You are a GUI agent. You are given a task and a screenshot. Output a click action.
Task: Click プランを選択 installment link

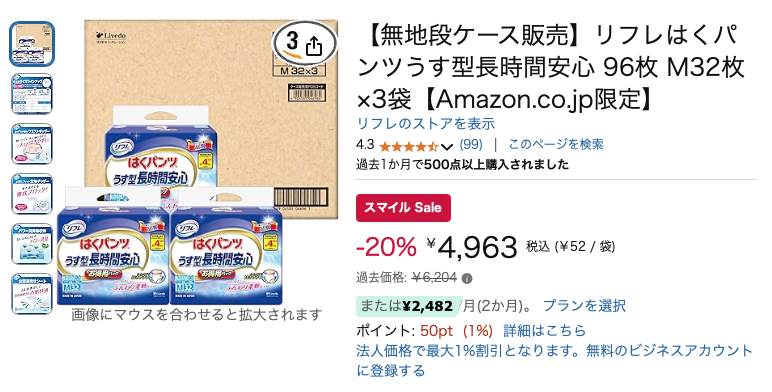point(584,306)
